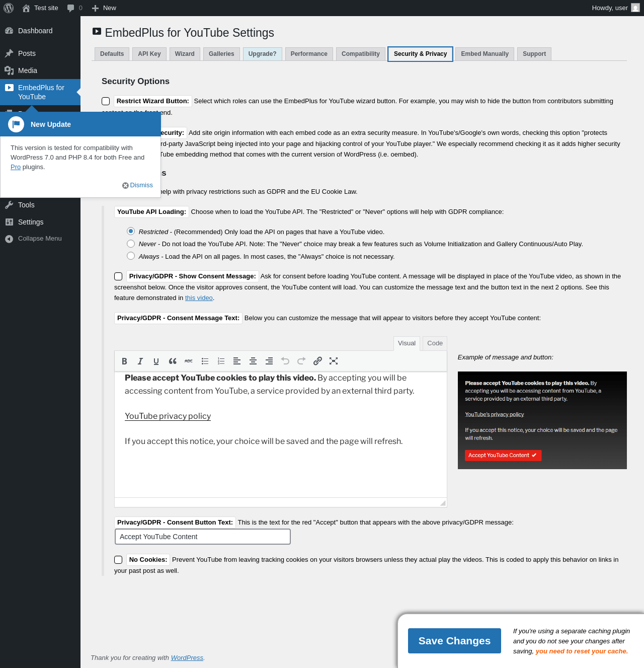
Task: Click Howdy, user account text
Action: tap(610, 8)
